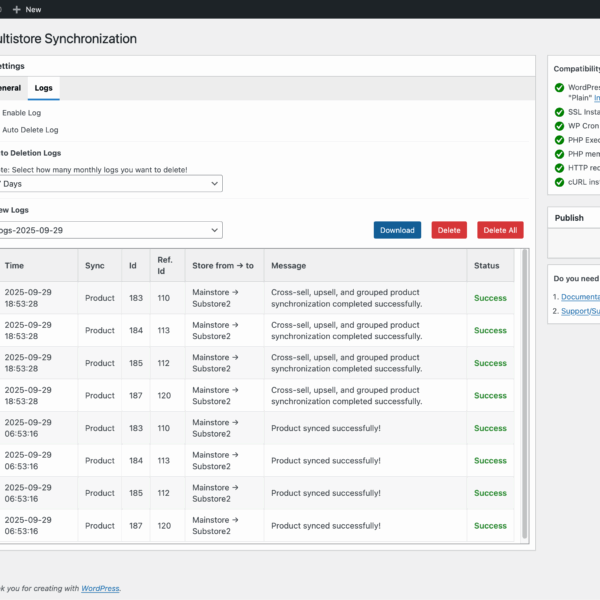Click Product synced message for 06:53:16 Id 183
600x600 pixels.
[x=326, y=428]
